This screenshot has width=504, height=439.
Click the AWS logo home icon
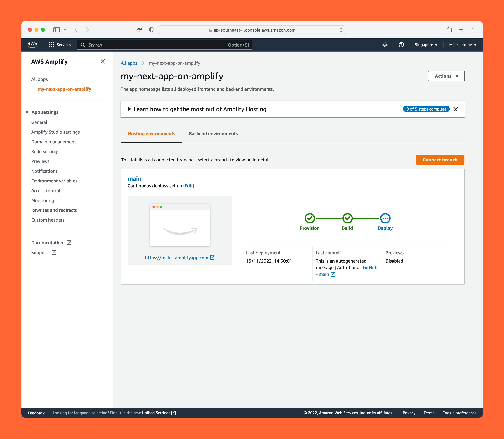[x=32, y=45]
